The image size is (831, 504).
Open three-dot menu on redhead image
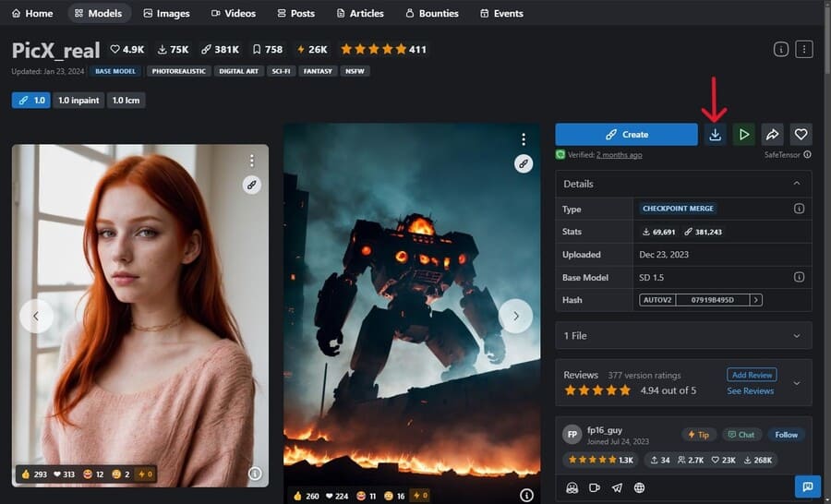(x=252, y=160)
